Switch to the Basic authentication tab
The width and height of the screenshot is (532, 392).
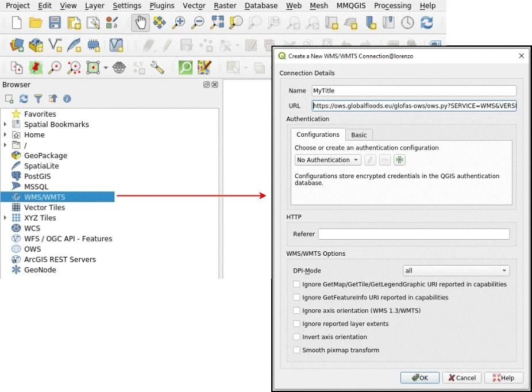pyautogui.click(x=358, y=134)
